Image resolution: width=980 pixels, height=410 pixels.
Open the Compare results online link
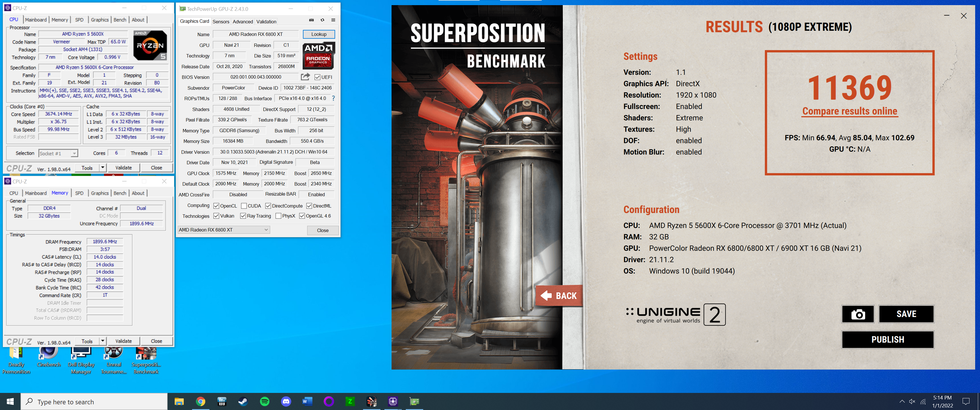click(849, 111)
